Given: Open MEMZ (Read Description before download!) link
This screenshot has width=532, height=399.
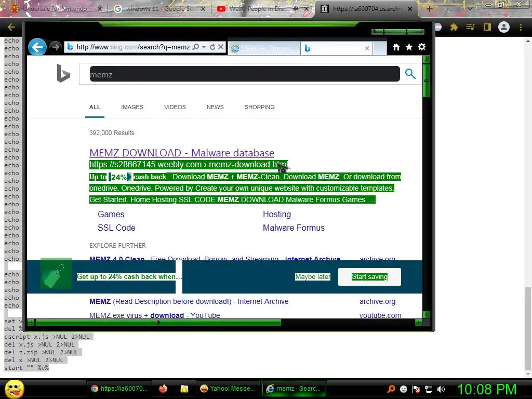Looking at the screenshot, I should [189, 301].
